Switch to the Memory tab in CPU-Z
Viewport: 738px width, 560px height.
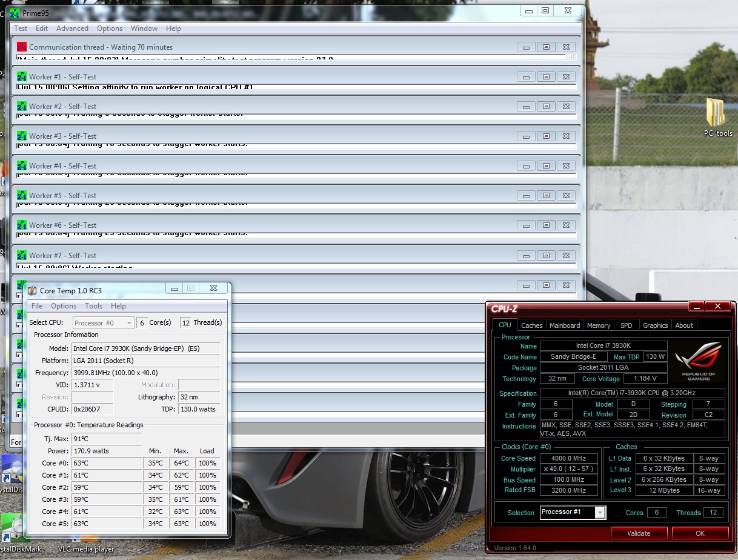(x=599, y=325)
